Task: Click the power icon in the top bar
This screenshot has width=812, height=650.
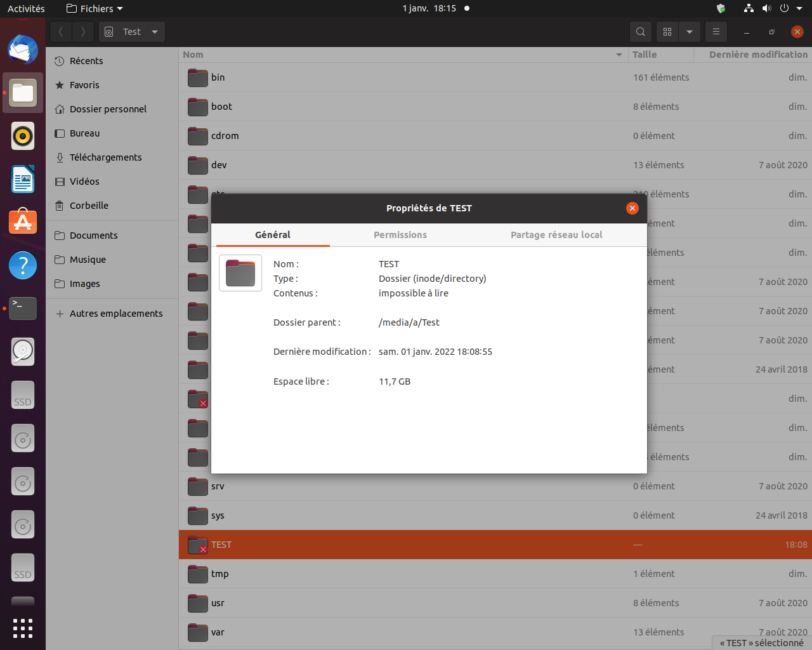Action: (784, 8)
